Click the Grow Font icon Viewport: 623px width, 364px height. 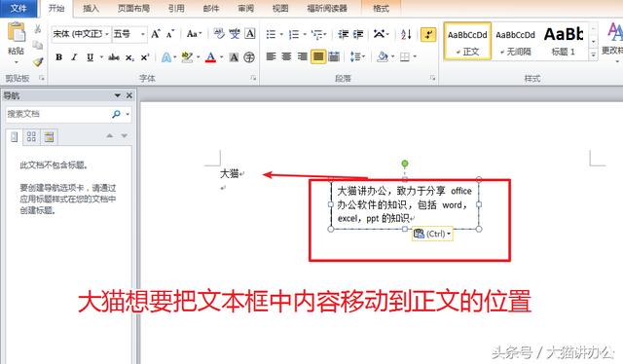156,34
